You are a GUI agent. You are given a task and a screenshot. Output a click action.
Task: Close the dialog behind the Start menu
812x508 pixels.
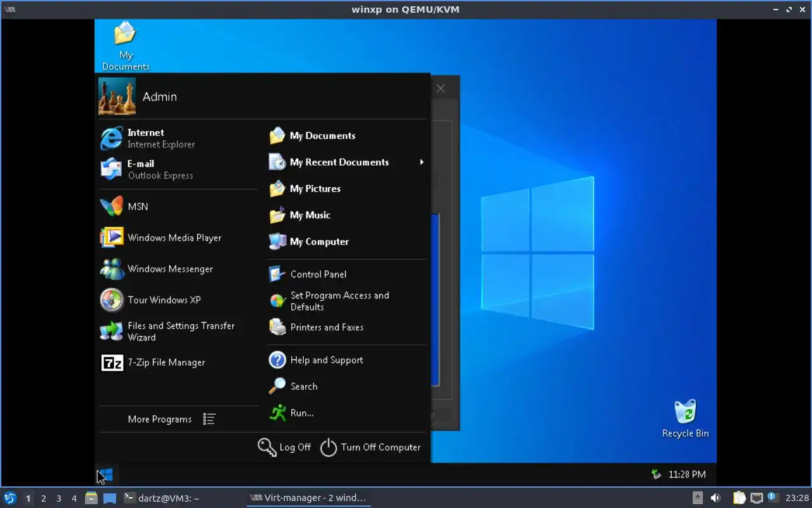(441, 89)
